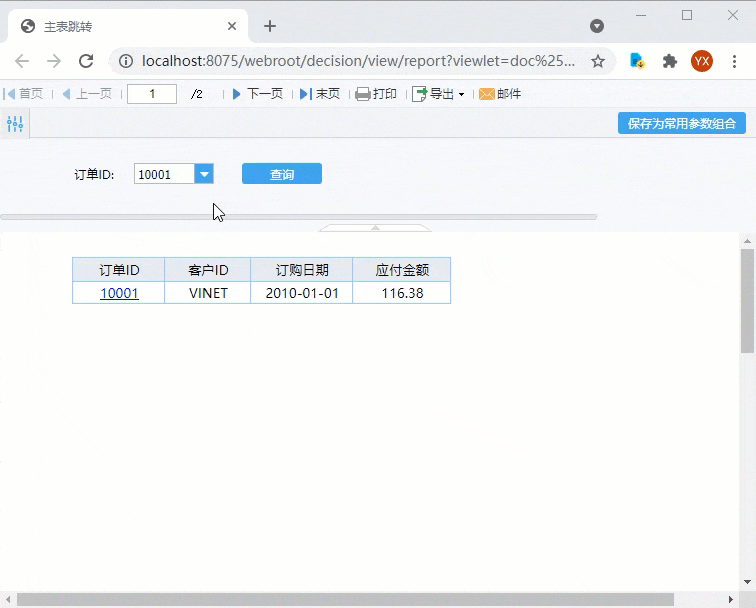Viewport: 756px width, 608px height.
Task: Open a new browser tab
Action: click(270, 26)
